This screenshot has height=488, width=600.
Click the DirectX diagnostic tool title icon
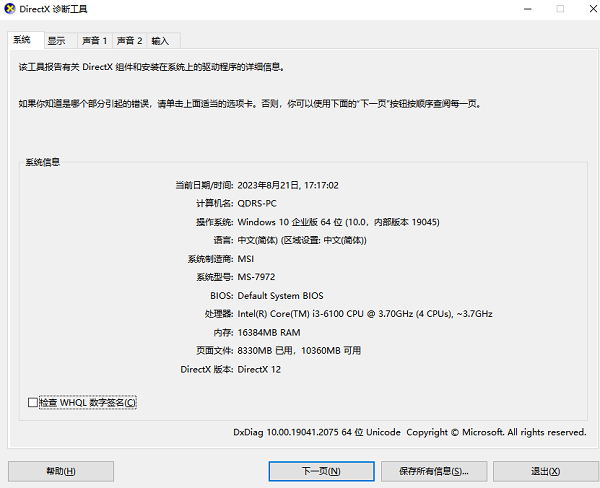tap(9, 8)
